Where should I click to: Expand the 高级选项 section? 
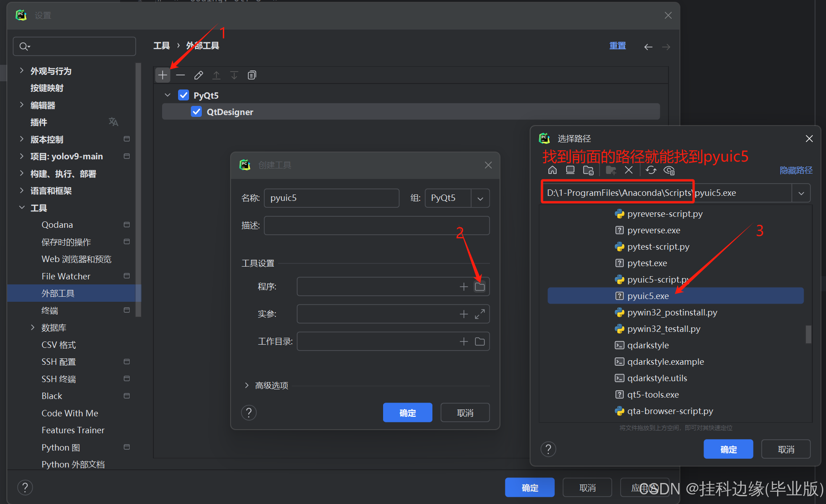247,386
